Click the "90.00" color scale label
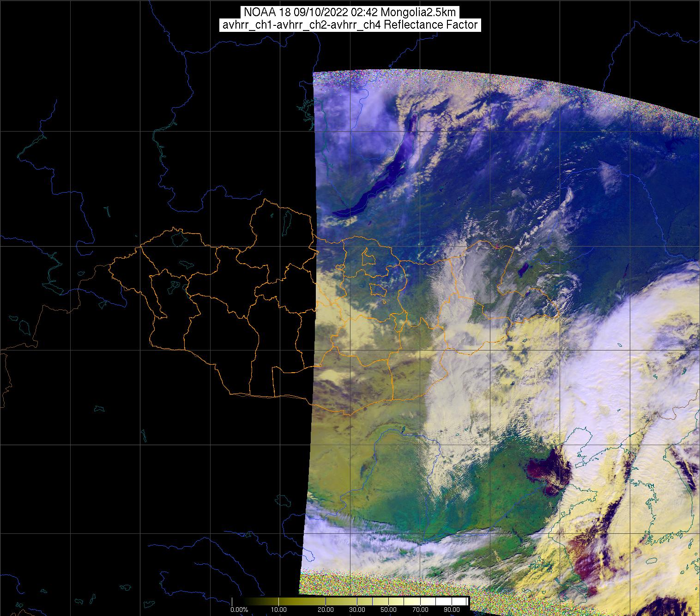700x616 pixels. click(452, 610)
